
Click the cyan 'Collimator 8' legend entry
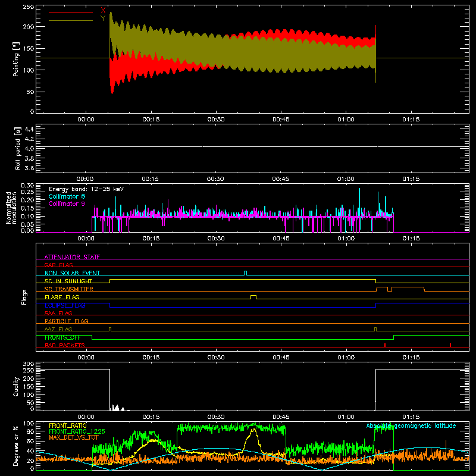(x=67, y=196)
